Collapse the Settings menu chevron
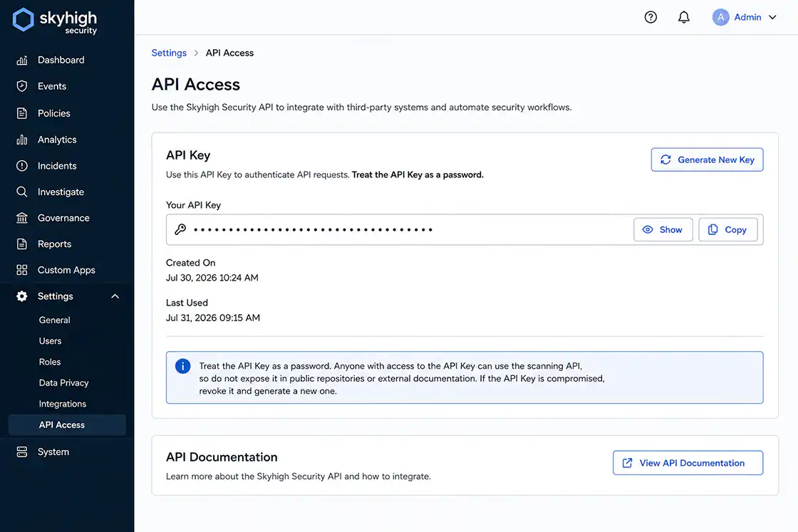The image size is (798, 532). coord(115,296)
